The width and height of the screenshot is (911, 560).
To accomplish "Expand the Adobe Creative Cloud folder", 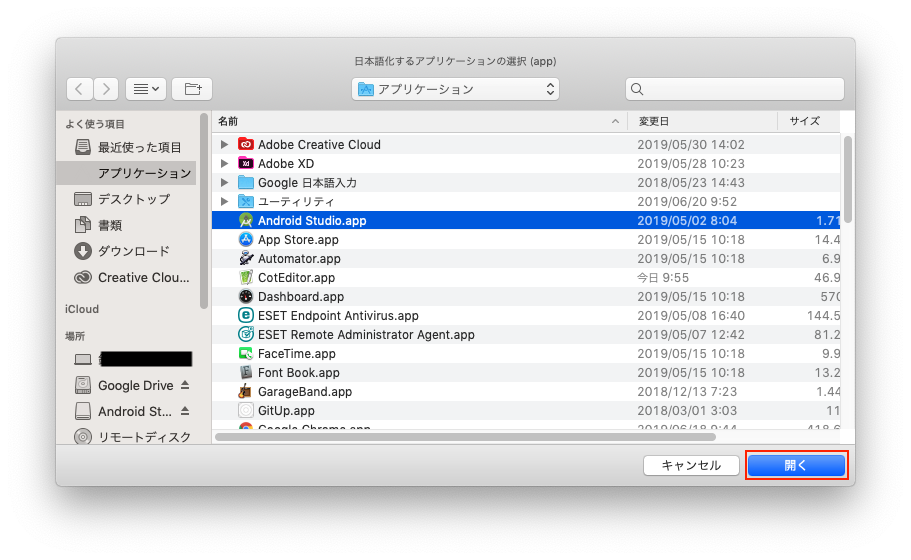I will 224,144.
